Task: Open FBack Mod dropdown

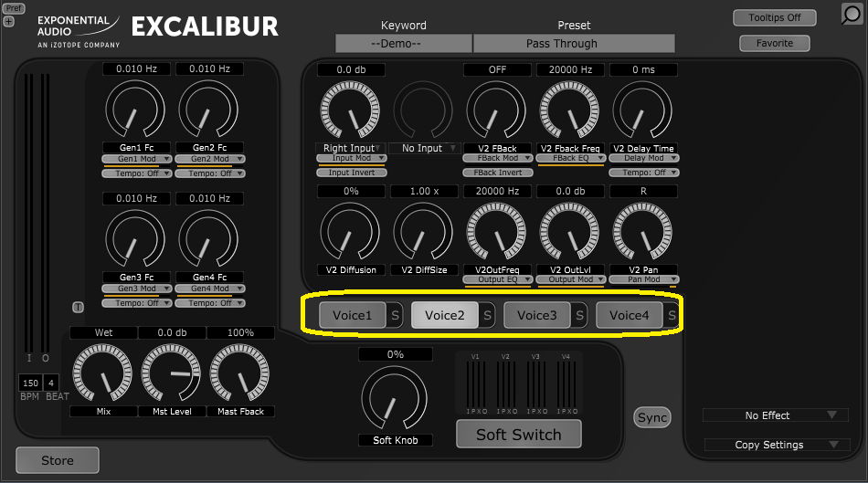Action: click(x=498, y=158)
